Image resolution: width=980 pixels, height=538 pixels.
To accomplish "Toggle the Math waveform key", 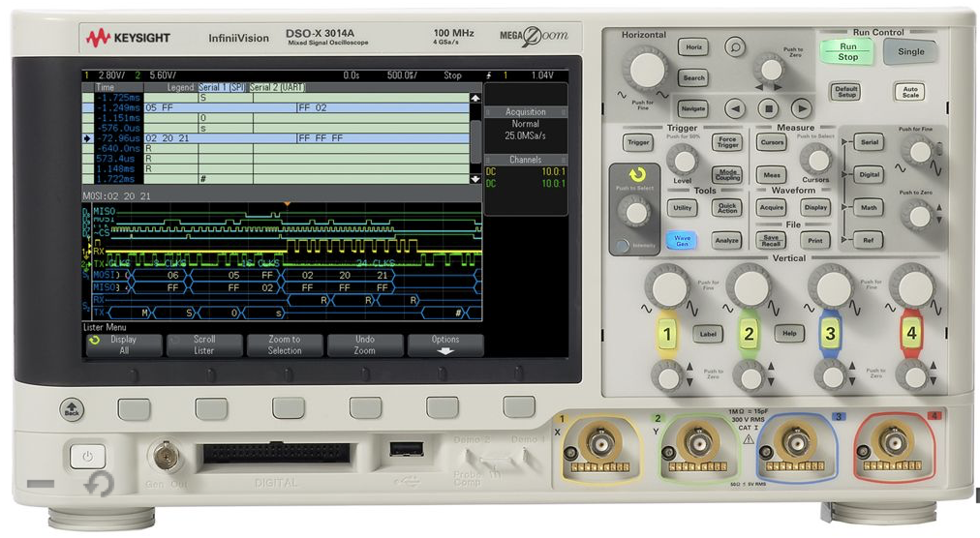I will (x=870, y=207).
